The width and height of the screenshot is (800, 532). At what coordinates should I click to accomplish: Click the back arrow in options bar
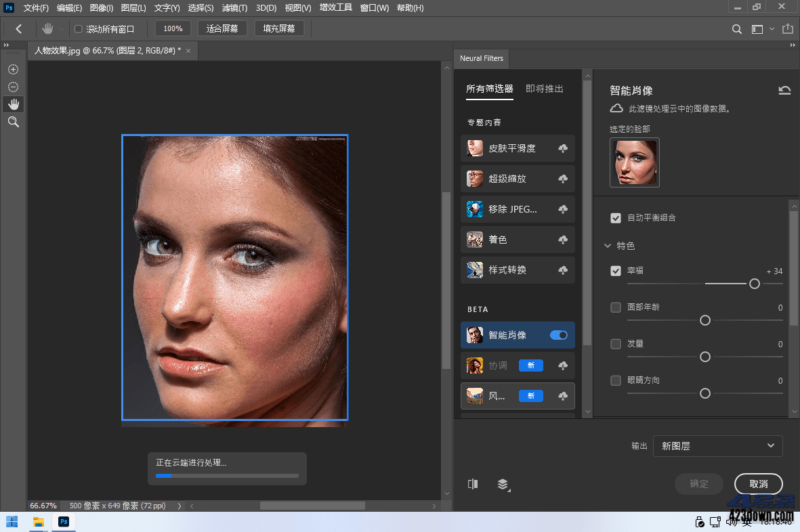19,29
